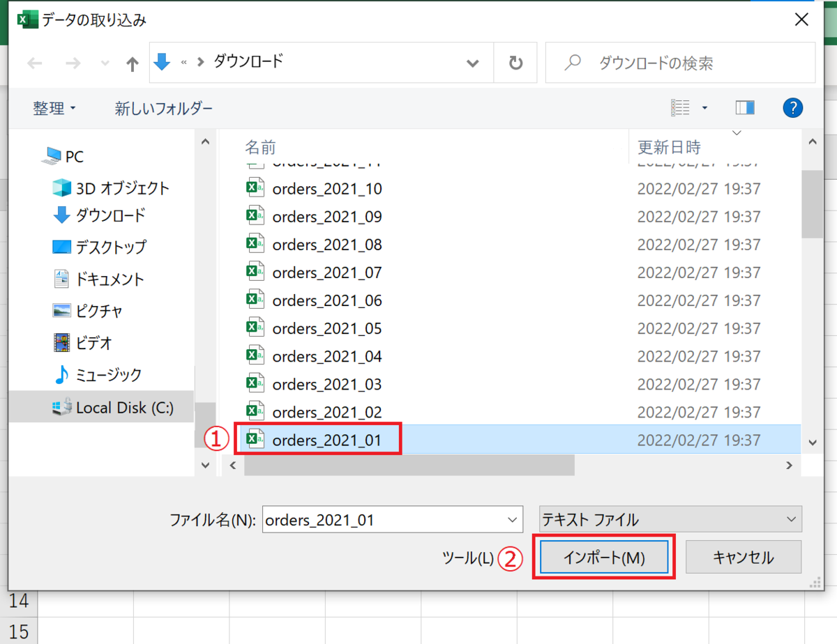The width and height of the screenshot is (837, 644).
Task: Click the Excel file icon beside orders_2021_05
Action: click(255, 328)
